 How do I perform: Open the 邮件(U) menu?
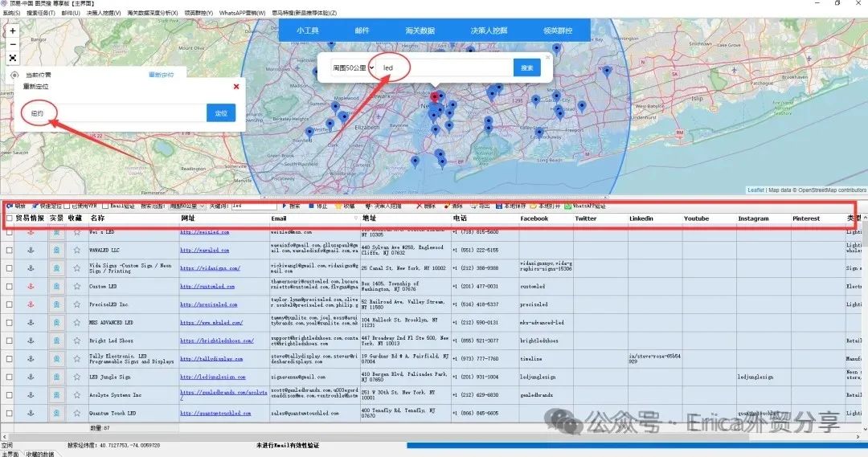[x=70, y=13]
